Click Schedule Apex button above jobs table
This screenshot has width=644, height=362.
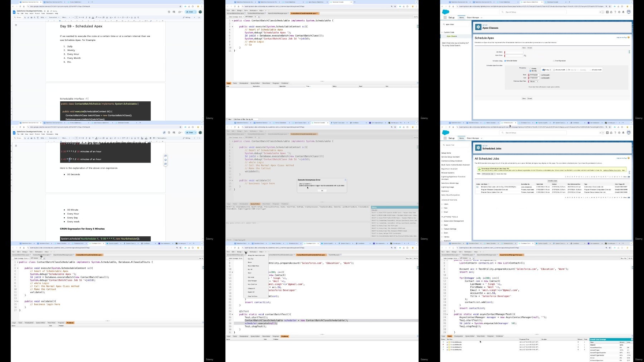[552, 181]
